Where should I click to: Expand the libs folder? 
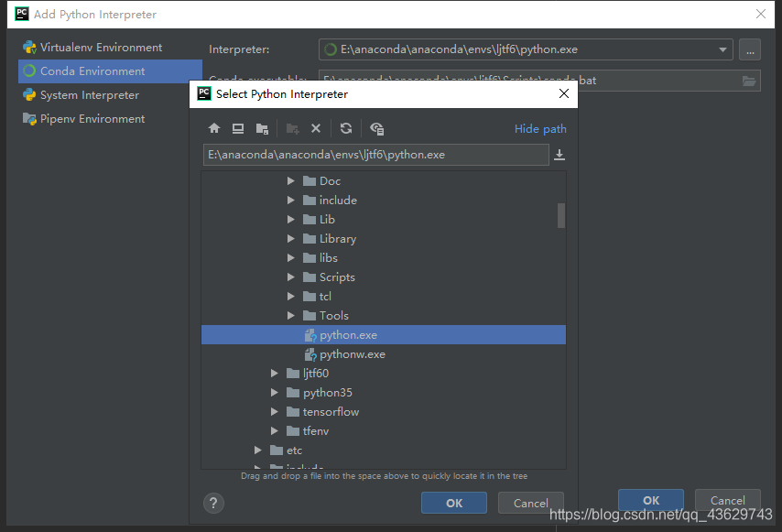pyautogui.click(x=291, y=258)
